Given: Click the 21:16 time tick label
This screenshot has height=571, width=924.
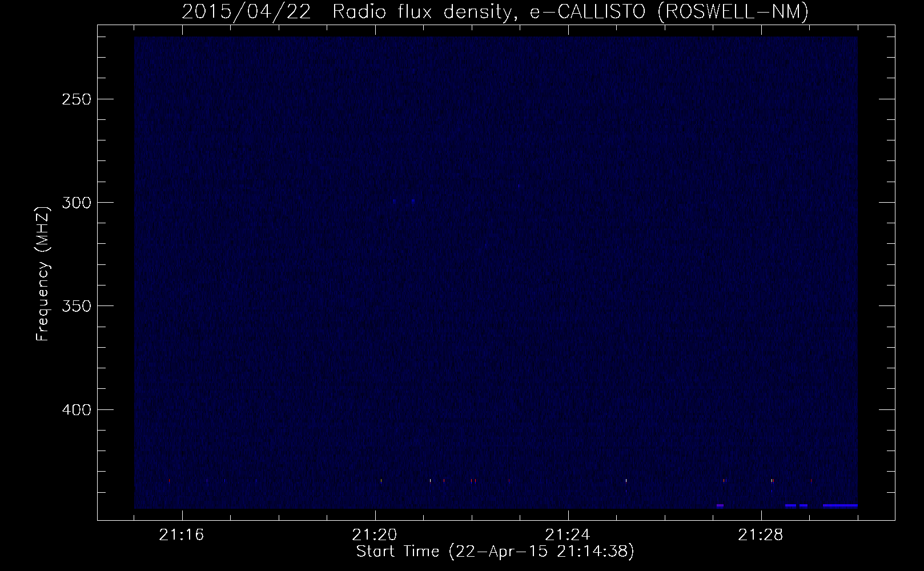Looking at the screenshot, I should click(182, 535).
